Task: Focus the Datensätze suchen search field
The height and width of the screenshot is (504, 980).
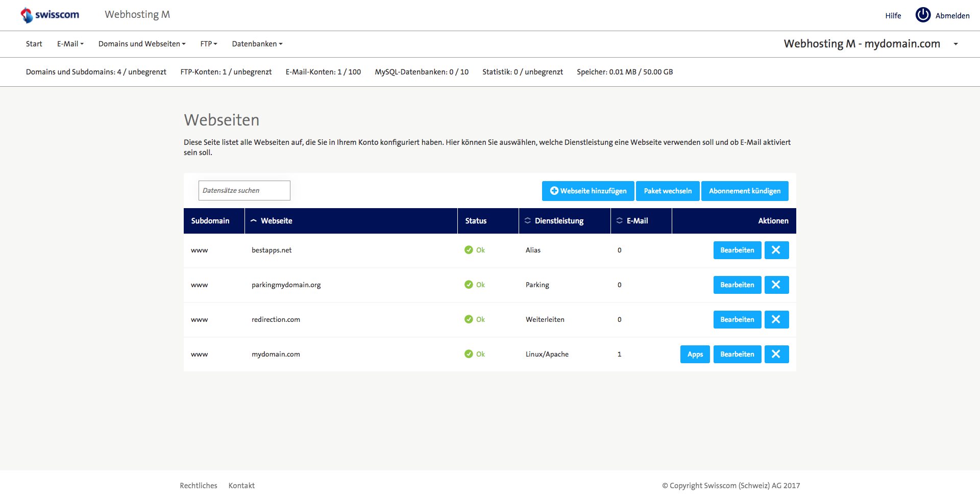Action: (244, 190)
